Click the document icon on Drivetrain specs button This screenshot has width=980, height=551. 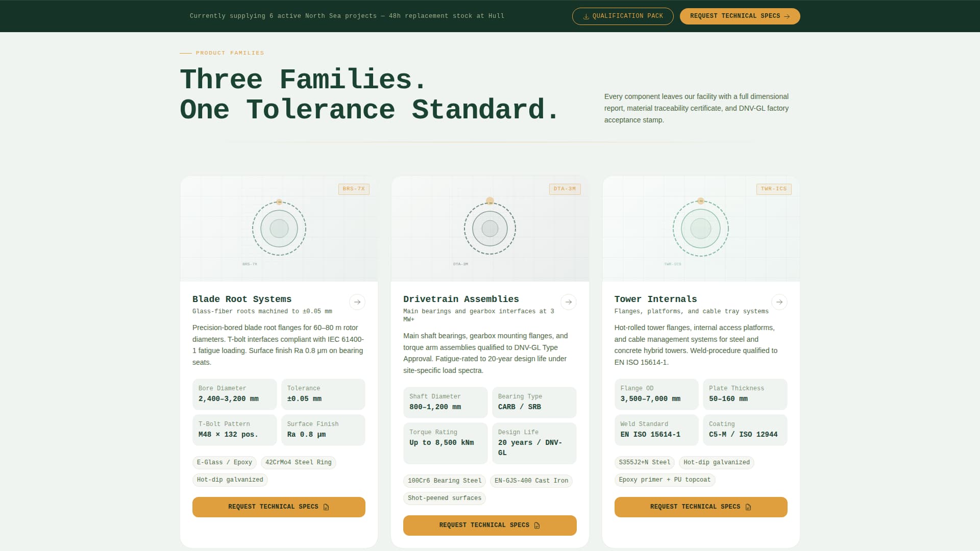(x=536, y=525)
